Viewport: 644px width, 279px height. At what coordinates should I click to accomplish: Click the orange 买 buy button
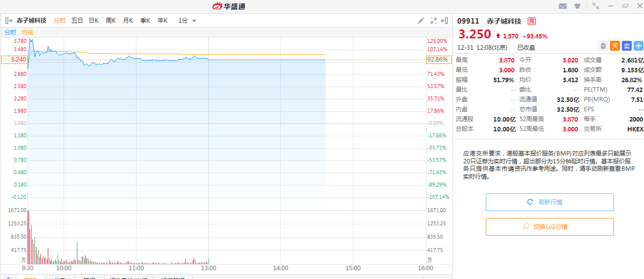click(x=614, y=46)
